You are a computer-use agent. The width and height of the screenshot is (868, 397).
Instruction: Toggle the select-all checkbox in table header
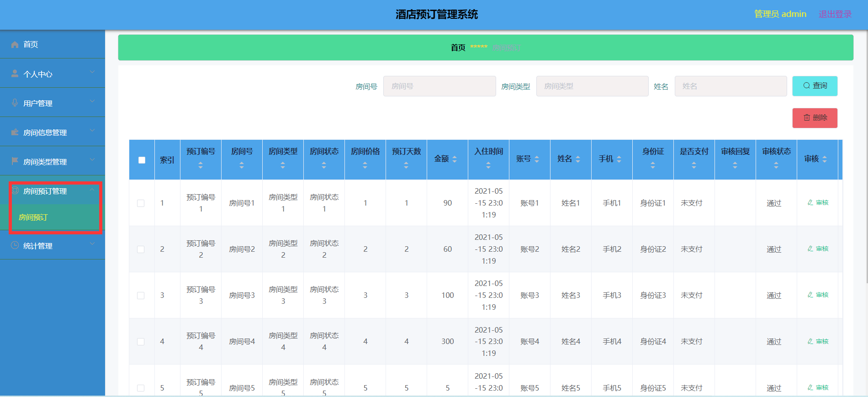(142, 160)
